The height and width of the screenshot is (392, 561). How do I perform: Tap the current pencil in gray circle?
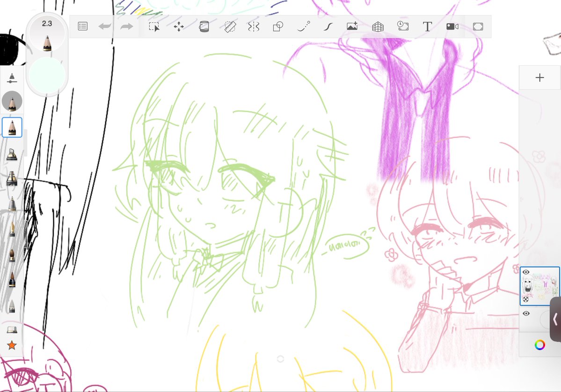[12, 101]
